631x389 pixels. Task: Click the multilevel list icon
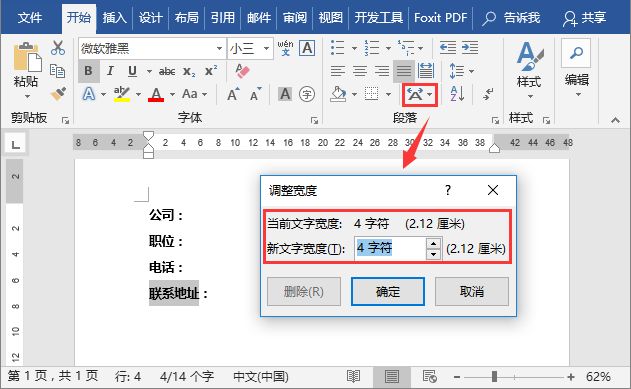click(406, 47)
